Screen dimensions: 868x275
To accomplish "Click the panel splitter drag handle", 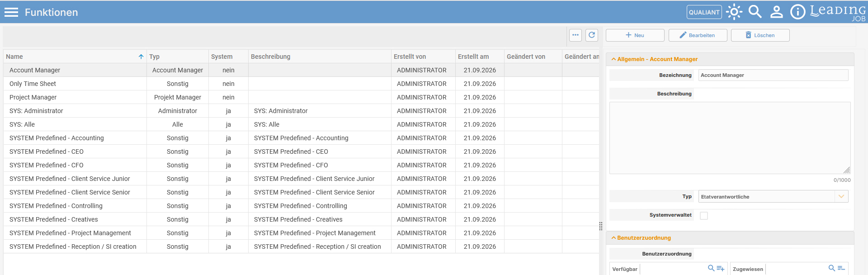I will click(601, 226).
